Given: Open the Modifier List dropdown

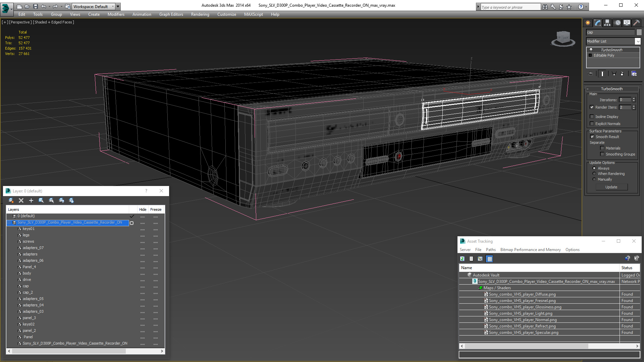Looking at the screenshot, I should [x=638, y=41].
